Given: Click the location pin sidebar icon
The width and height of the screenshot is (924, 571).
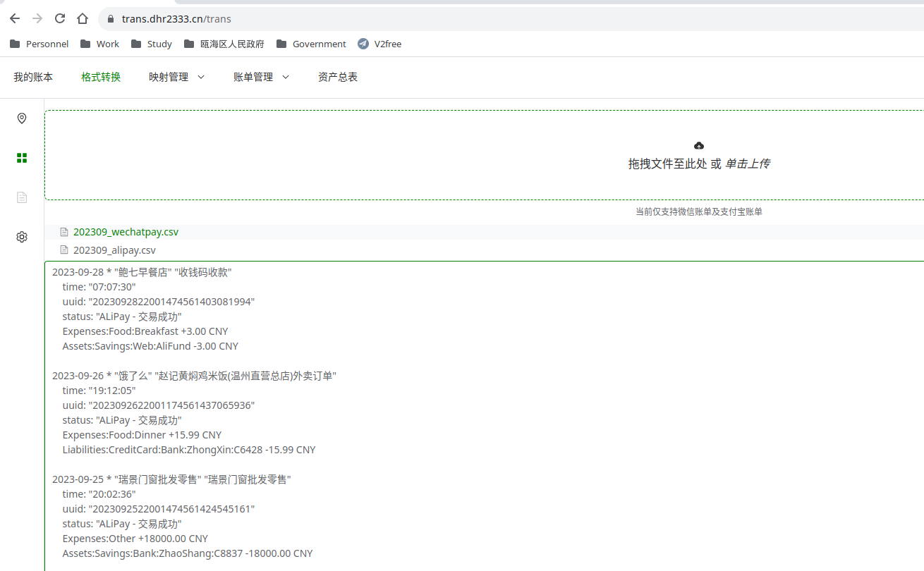Looking at the screenshot, I should click(x=22, y=118).
